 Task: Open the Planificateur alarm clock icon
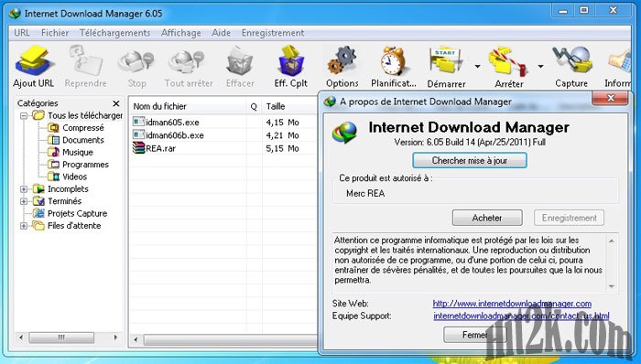393,61
